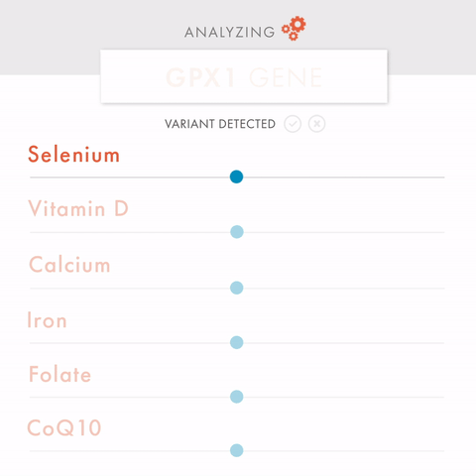Click the Calcium slider dot
Viewport: 476px width, 476px height.
(237, 288)
